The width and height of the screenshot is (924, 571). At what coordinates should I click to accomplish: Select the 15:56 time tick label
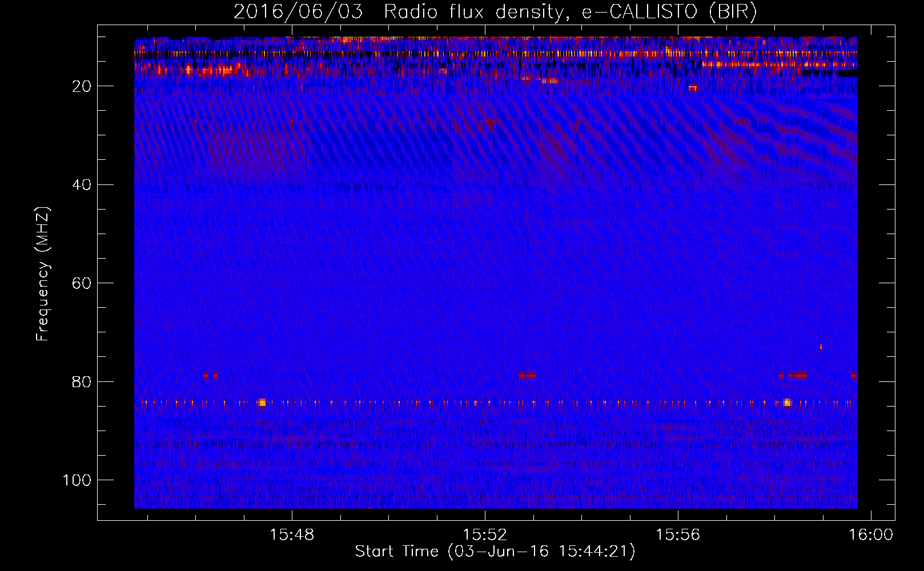[677, 534]
